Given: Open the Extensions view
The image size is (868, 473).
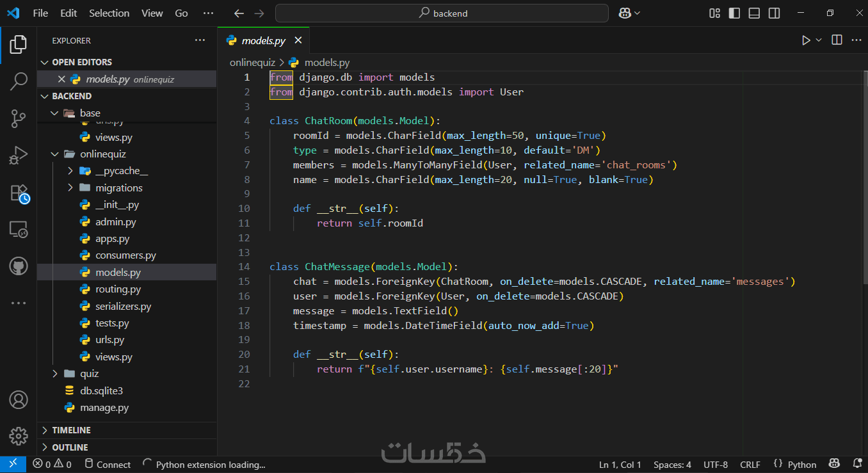Looking at the screenshot, I should coord(19,193).
